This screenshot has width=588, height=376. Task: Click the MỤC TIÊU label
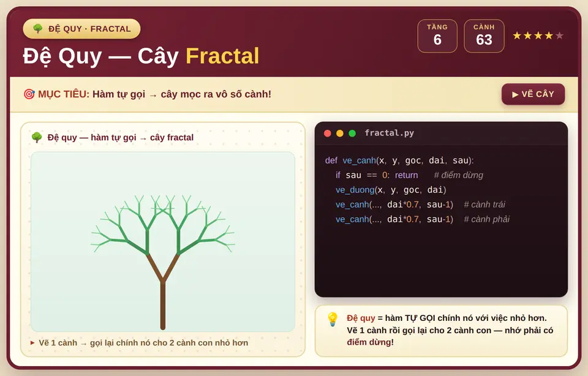(x=64, y=94)
